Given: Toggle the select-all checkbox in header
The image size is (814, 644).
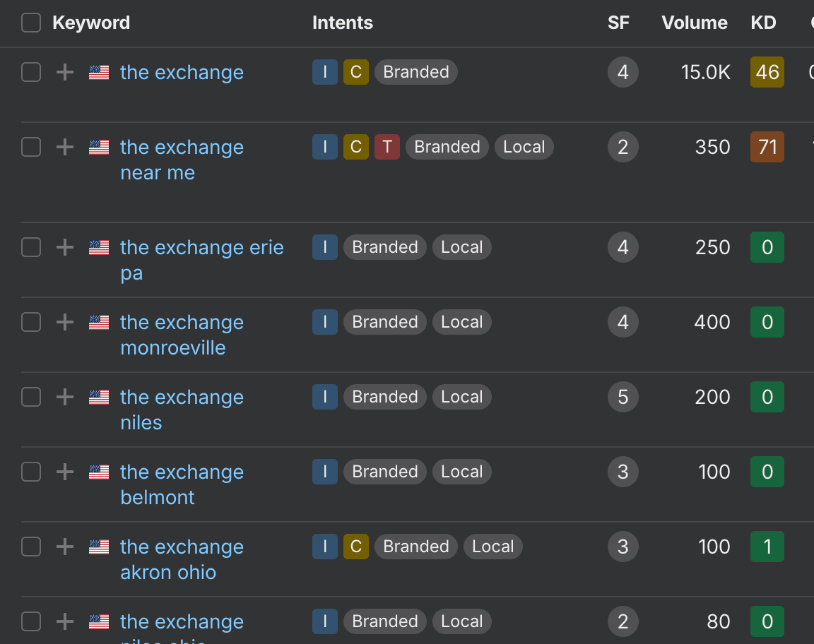Looking at the screenshot, I should tap(31, 23).
